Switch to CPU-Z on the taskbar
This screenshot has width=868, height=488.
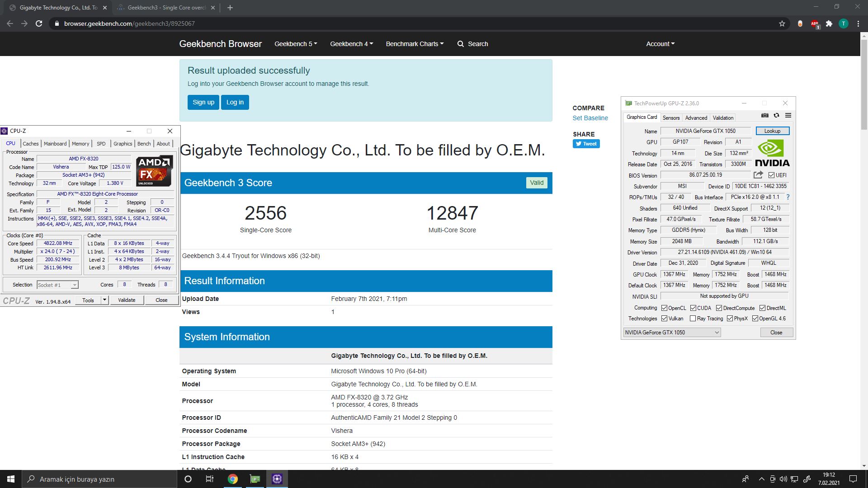[277, 479]
